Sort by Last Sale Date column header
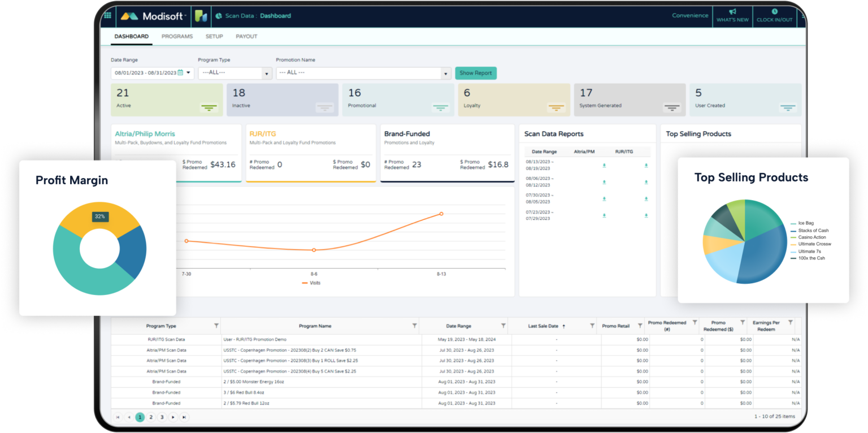This screenshot has width=868, height=433. pos(543,326)
